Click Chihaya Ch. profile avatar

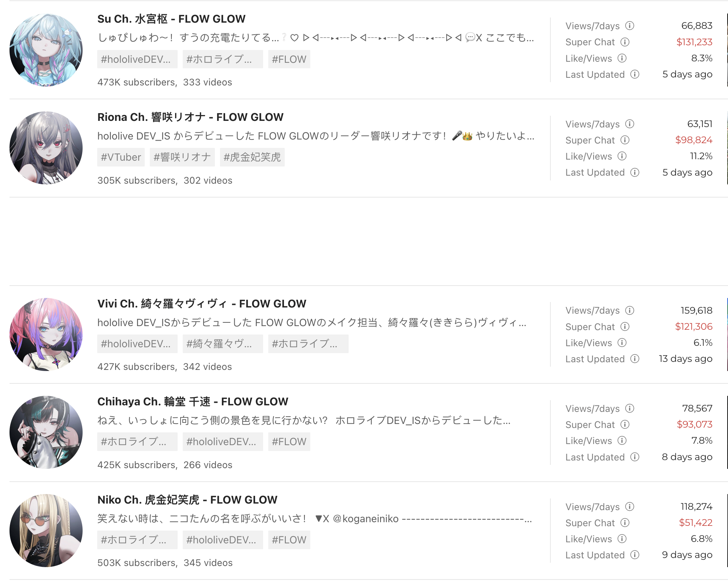[x=46, y=432]
